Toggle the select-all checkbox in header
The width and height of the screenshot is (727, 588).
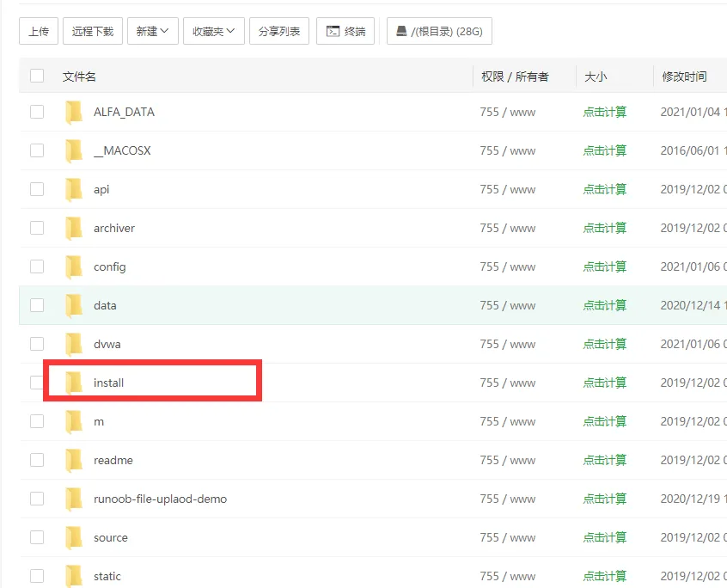click(x=37, y=76)
